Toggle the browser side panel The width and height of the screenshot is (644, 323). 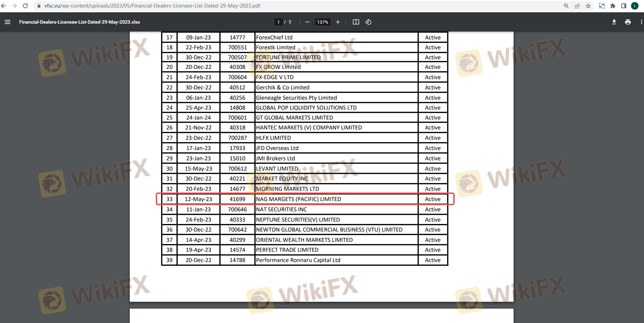point(624,6)
